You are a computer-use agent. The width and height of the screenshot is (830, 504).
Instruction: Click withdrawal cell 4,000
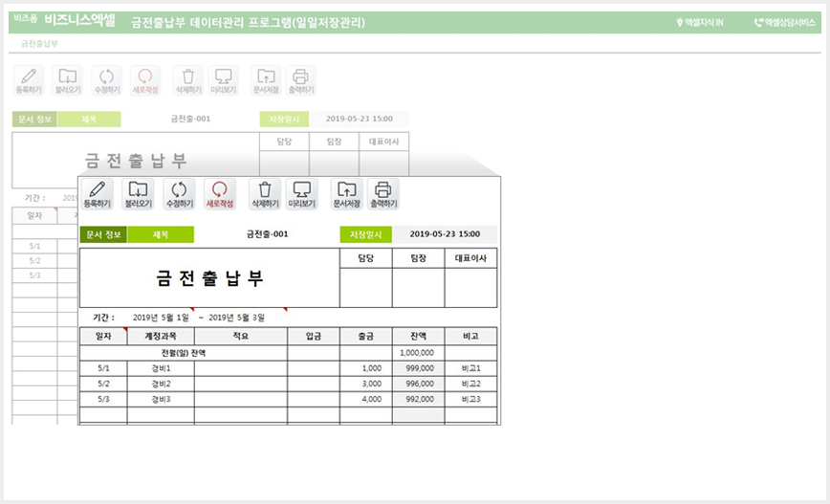coord(366,399)
